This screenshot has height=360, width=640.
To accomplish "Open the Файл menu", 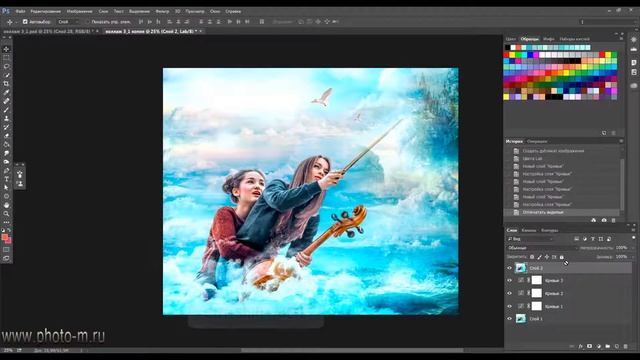I will coord(20,11).
